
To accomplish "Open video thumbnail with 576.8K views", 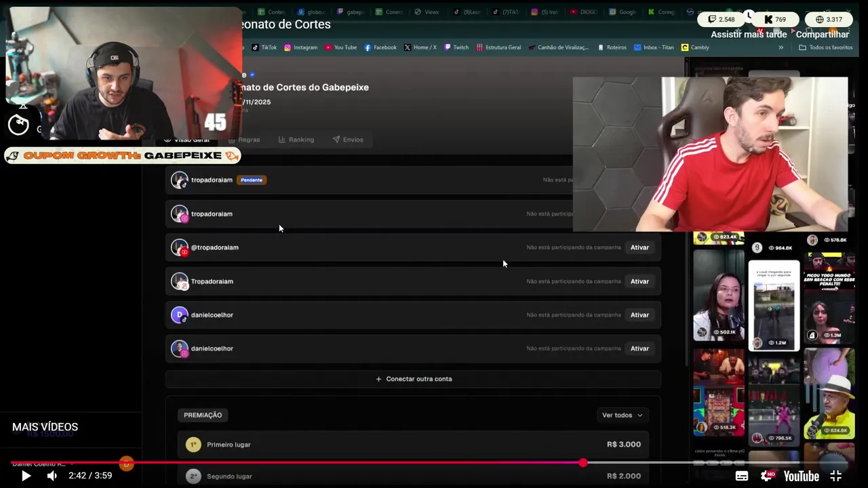I will (x=829, y=239).
